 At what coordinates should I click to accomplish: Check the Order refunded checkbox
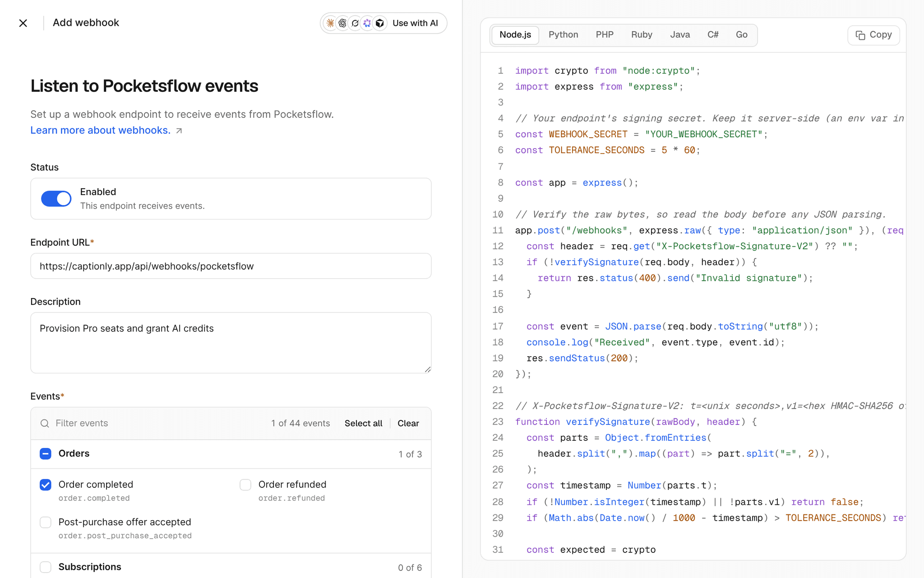[245, 485]
